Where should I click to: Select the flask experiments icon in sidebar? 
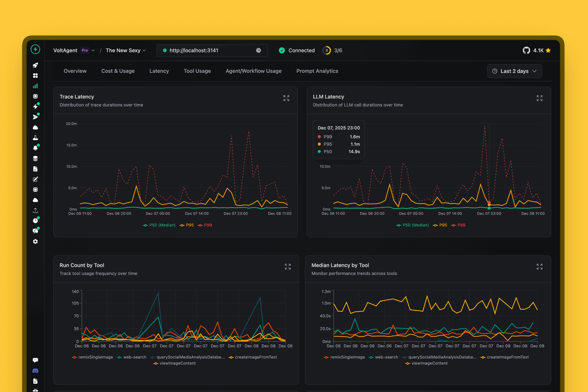pos(36,138)
